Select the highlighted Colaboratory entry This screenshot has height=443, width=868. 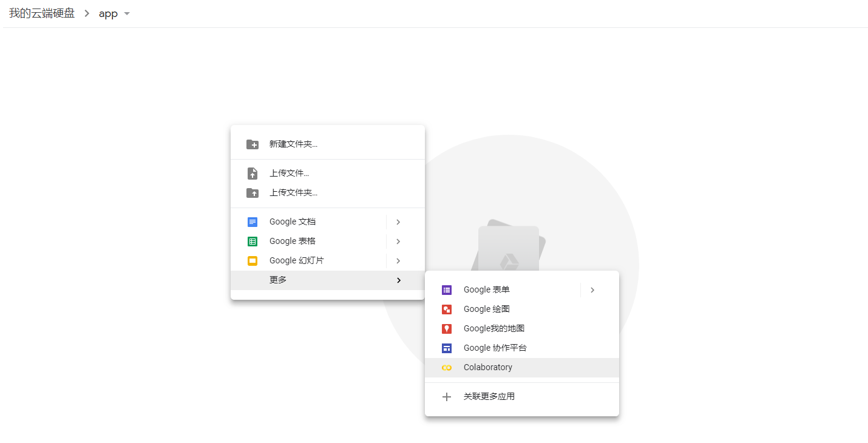point(487,367)
